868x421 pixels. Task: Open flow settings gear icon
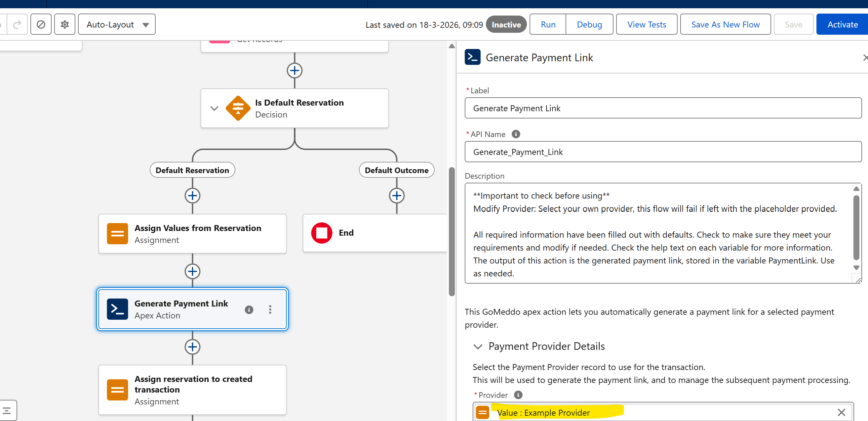64,24
